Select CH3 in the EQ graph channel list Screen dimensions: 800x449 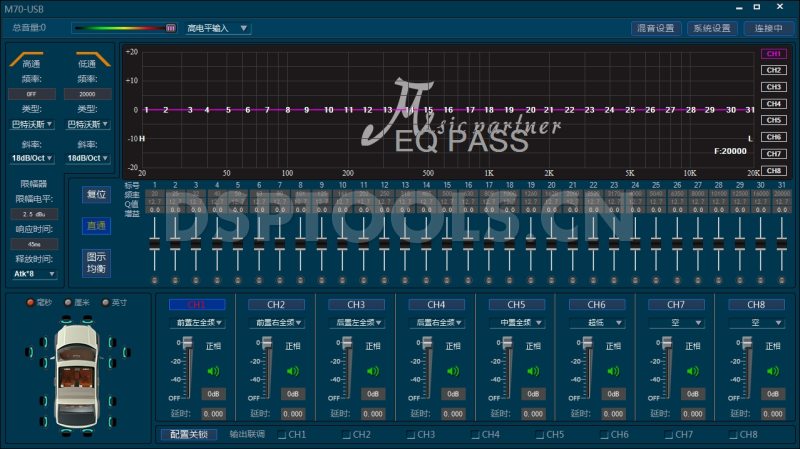click(773, 87)
